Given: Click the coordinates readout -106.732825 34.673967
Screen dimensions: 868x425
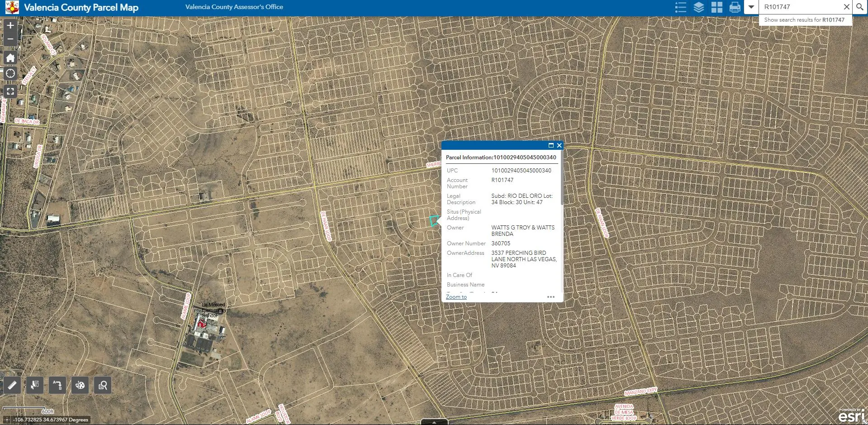Looking at the screenshot, I should point(51,420).
